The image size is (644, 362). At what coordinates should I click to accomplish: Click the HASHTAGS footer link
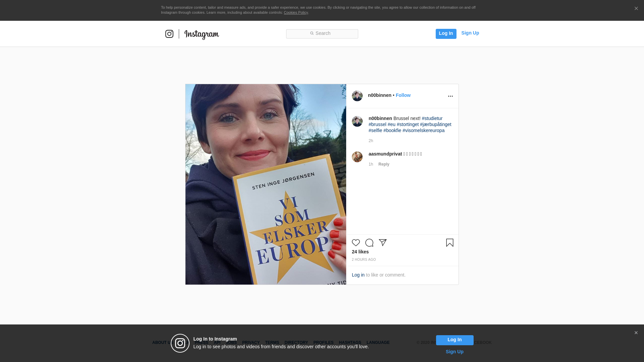tap(350, 343)
